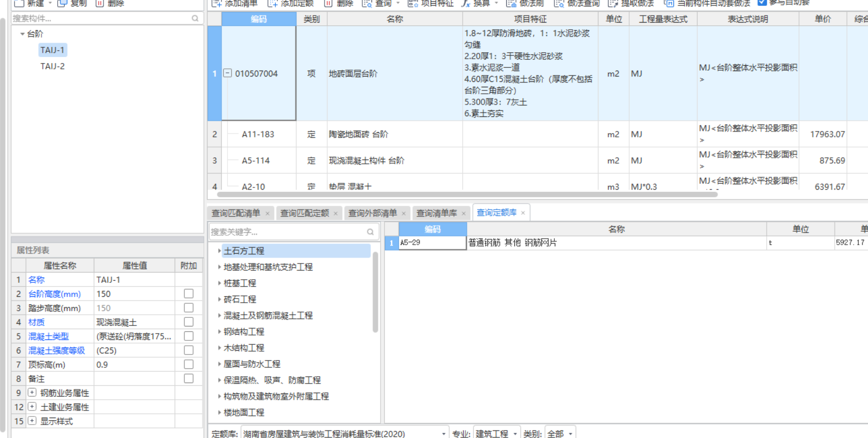The width and height of the screenshot is (868, 438).
Task: Close the 查询外部清单 tab
Action: (403, 213)
